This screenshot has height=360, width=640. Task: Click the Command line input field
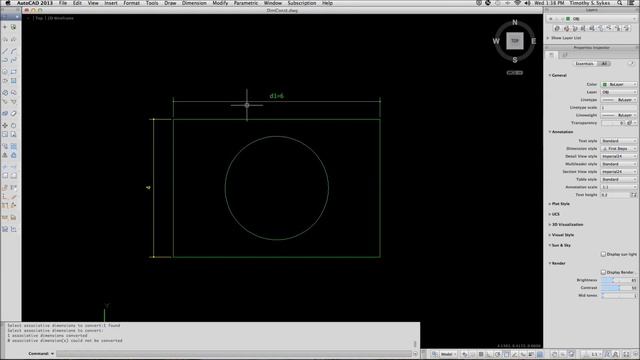(235, 353)
